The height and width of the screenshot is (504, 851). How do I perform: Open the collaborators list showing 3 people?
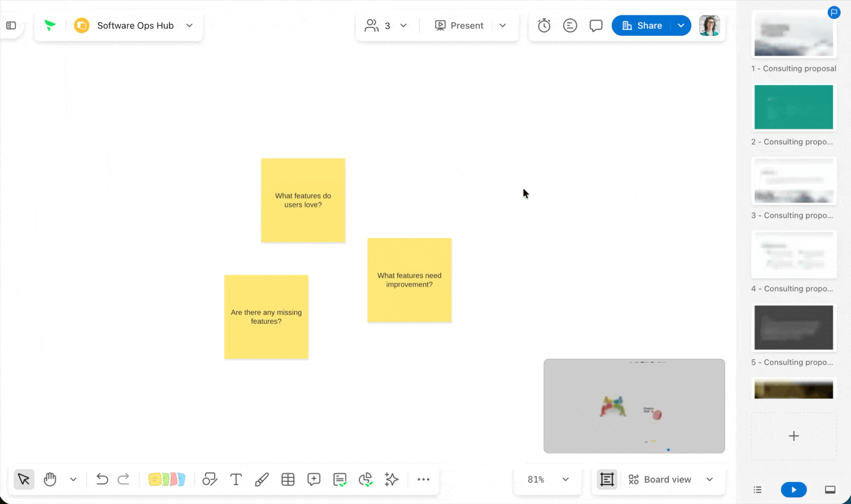377,26
